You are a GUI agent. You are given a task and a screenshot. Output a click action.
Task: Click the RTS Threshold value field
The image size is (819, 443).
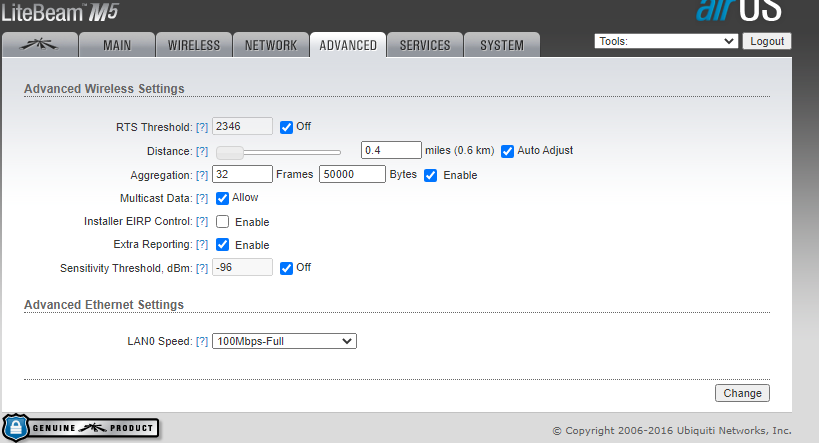(x=242, y=126)
